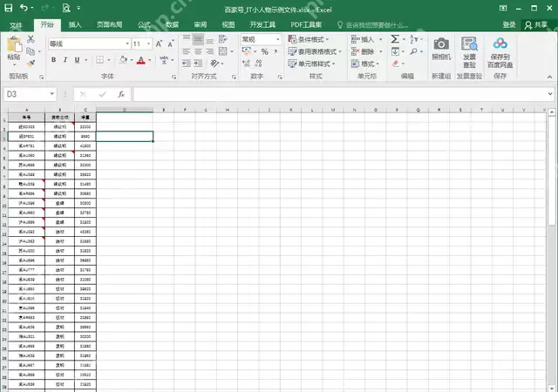Click the invoice check (发票查验) icon
Image resolution: width=558 pixels, height=392 pixels.
[x=470, y=50]
